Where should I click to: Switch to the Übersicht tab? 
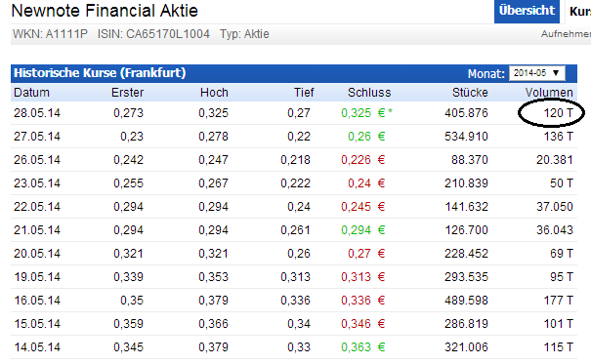tap(527, 12)
